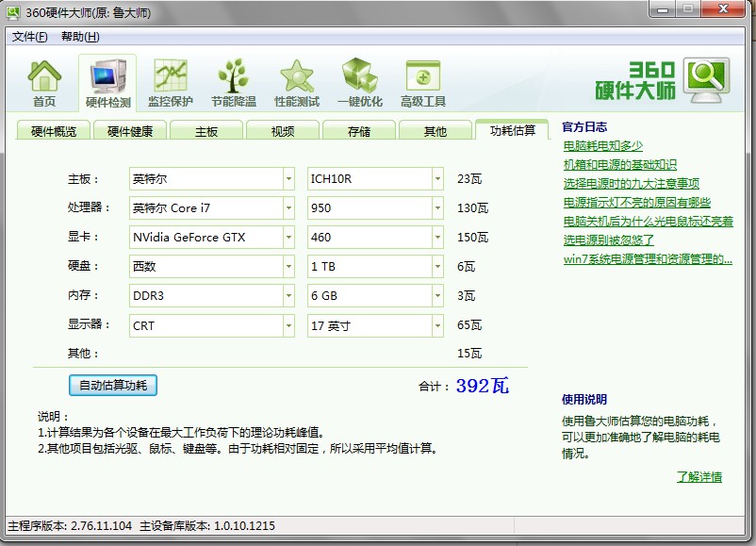Click the 自动估算功耗 button
Image resolution: width=756 pixels, height=546 pixels.
point(113,385)
